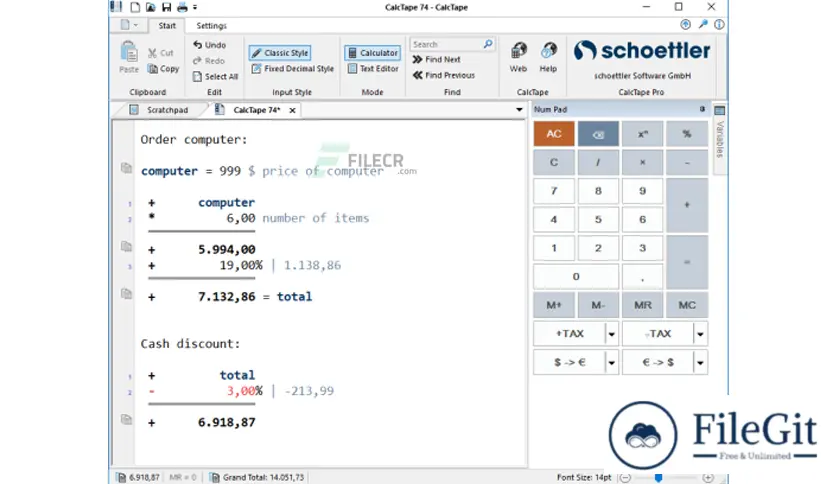Click the collapse ribbon up-arrow icon
836x484 pixels.
click(686, 25)
